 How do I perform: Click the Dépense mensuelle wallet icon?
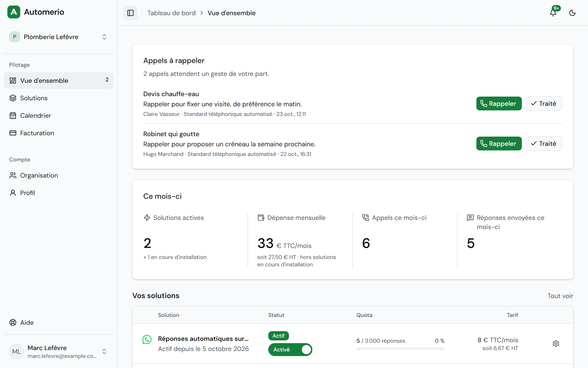[261, 218]
